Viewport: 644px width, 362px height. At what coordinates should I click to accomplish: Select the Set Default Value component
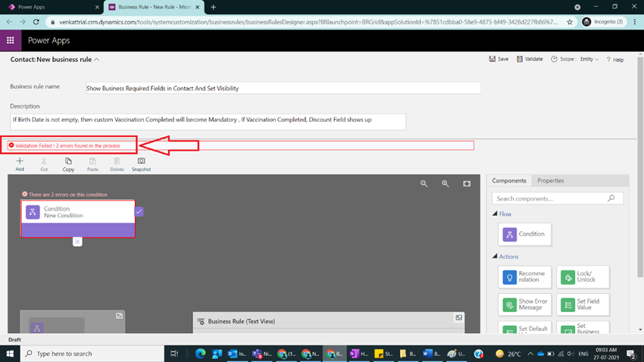(x=524, y=327)
